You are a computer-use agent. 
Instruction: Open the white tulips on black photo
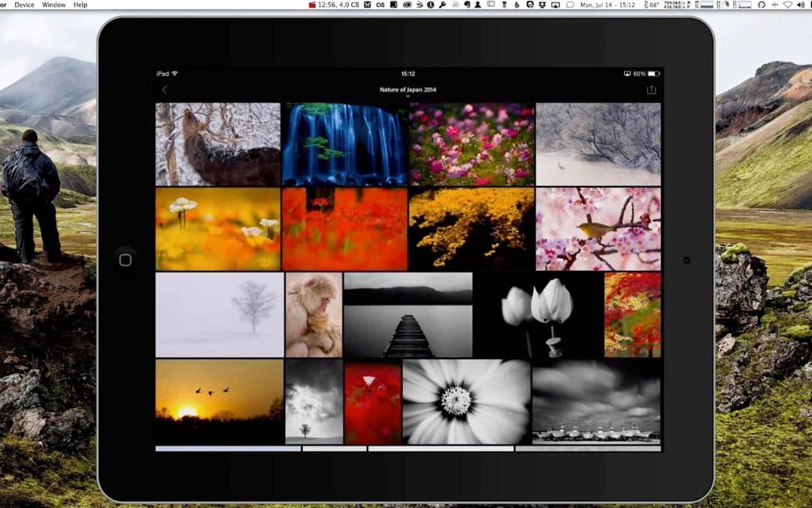538,315
